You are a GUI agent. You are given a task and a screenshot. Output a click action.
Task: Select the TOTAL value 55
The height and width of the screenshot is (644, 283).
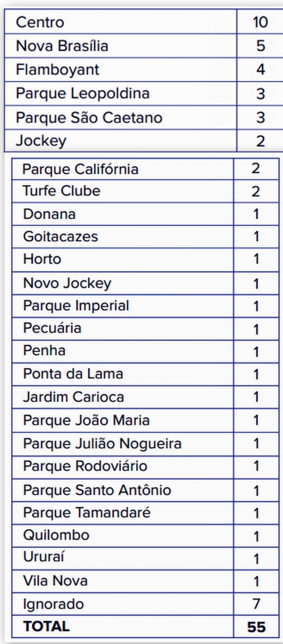tap(256, 627)
